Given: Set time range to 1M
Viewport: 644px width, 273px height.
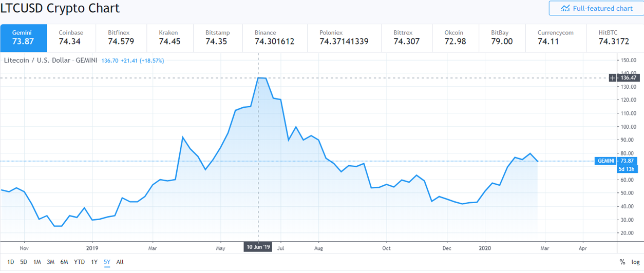Looking at the screenshot, I should pyautogui.click(x=37, y=262).
